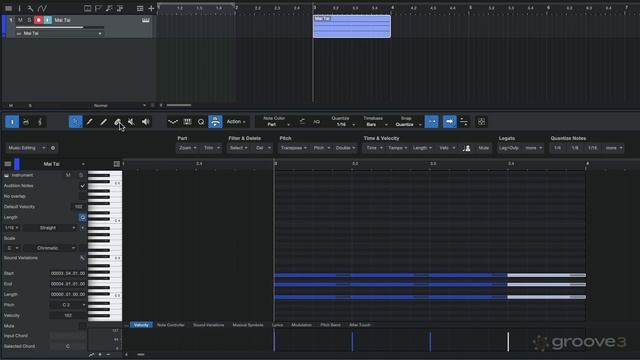Switch to piano roll view button
The height and width of the screenshot is (360, 640).
click(12, 122)
